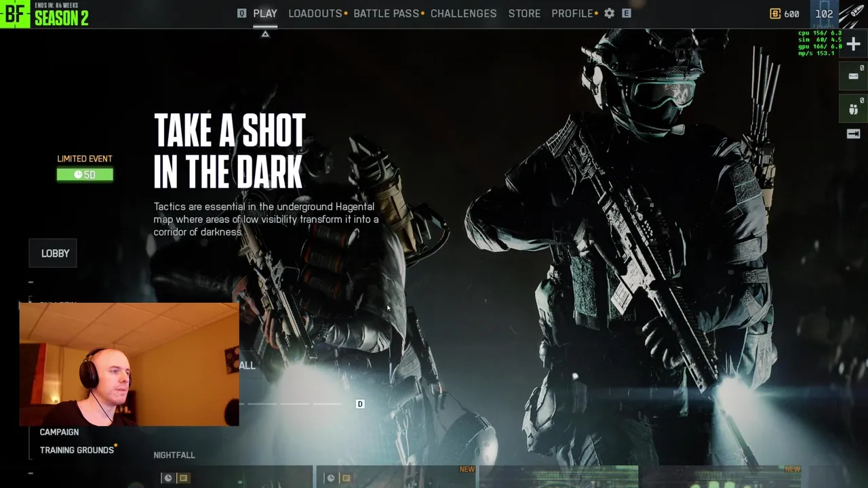Click the D key prompt for the next slide
Viewport: 868px width, 488px height.
click(x=360, y=404)
